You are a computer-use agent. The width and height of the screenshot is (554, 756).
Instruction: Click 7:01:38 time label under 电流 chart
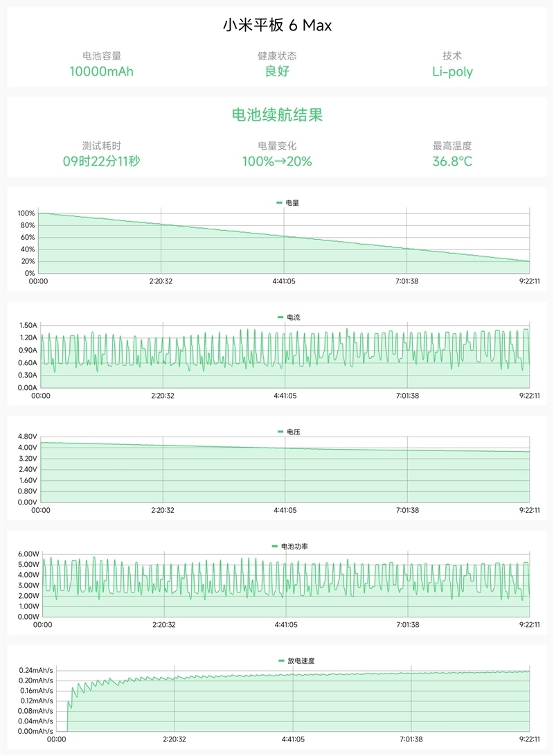point(408,396)
